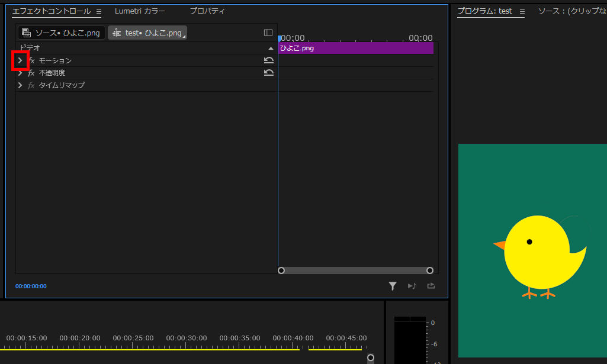Click the purple ひよこ.png clip bar

pyautogui.click(x=356, y=48)
